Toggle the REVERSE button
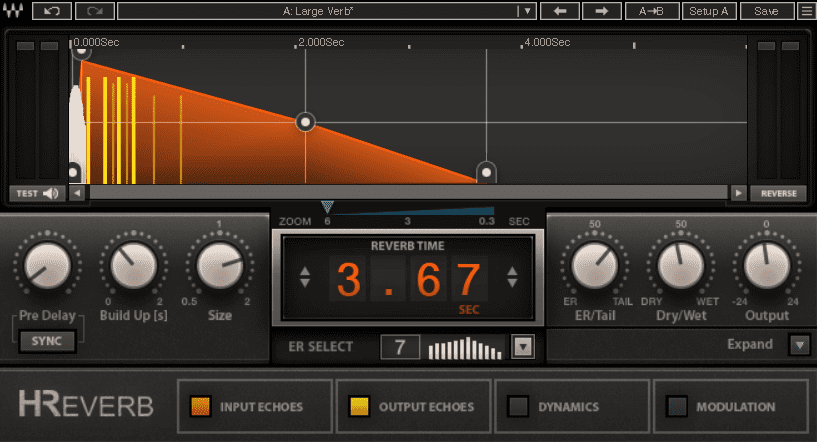 [x=778, y=193]
